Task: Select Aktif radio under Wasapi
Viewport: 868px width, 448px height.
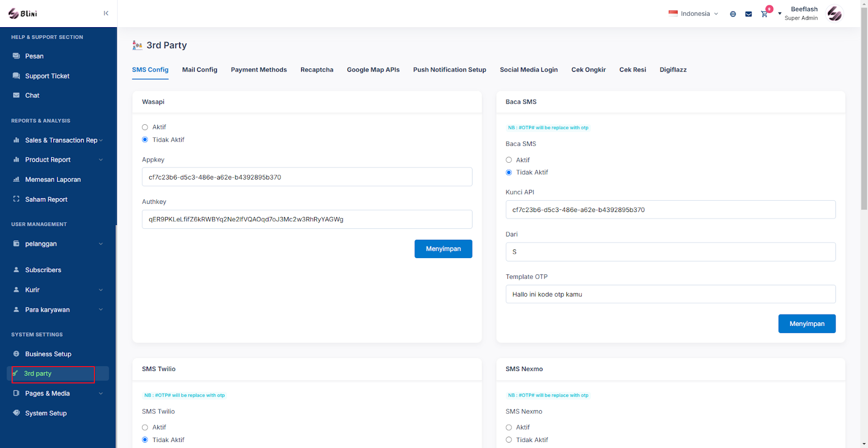Action: (145, 127)
